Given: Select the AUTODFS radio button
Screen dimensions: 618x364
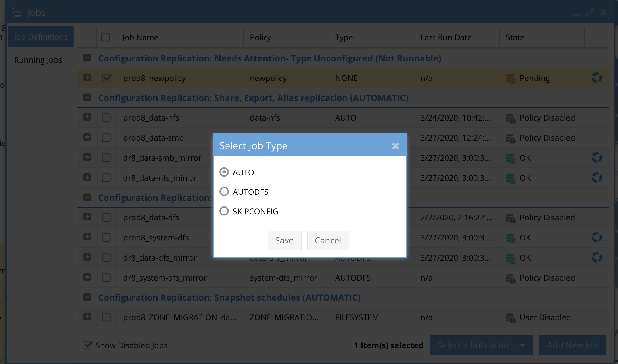Looking at the screenshot, I should [224, 192].
